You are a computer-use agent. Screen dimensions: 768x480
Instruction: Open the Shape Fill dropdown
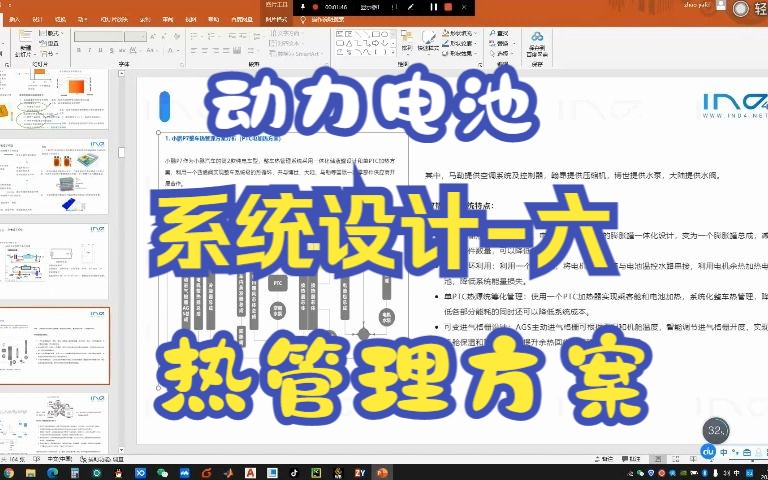click(x=457, y=33)
